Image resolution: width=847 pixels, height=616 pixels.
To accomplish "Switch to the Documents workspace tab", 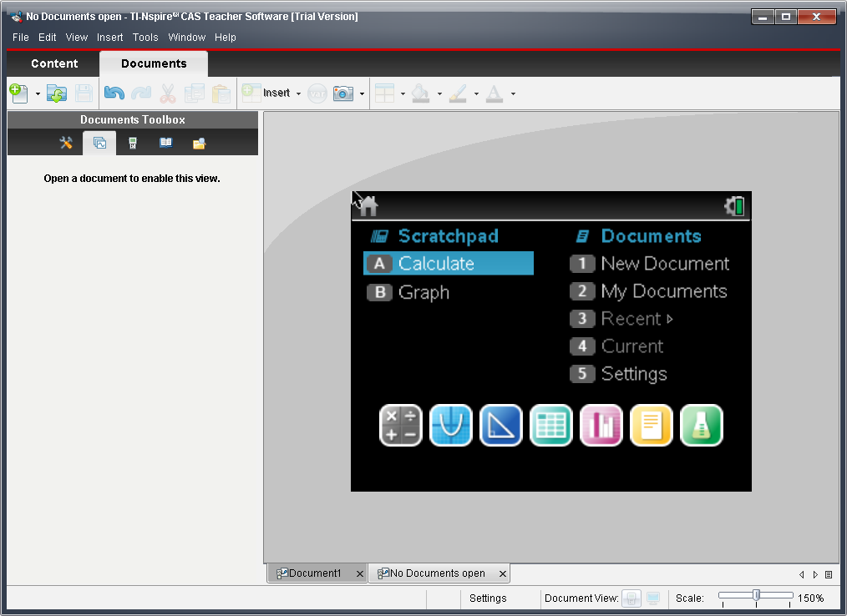I will pyautogui.click(x=154, y=63).
